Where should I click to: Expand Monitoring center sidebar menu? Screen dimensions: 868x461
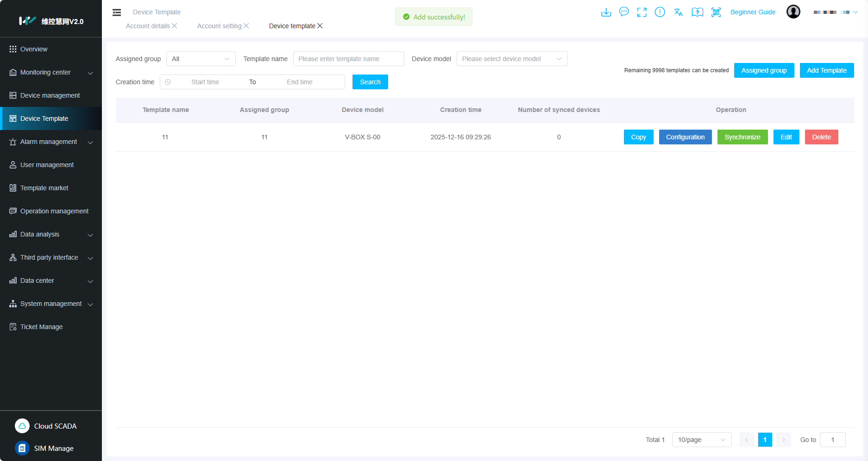point(51,72)
